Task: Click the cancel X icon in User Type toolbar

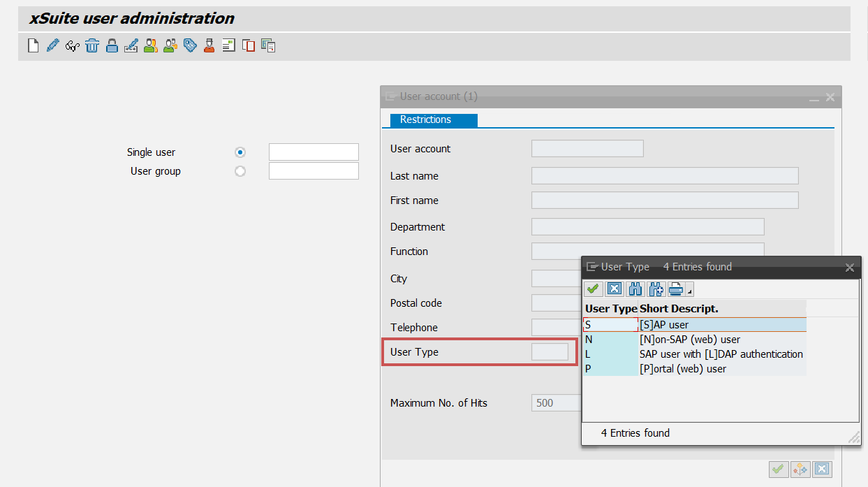Action: coord(615,289)
